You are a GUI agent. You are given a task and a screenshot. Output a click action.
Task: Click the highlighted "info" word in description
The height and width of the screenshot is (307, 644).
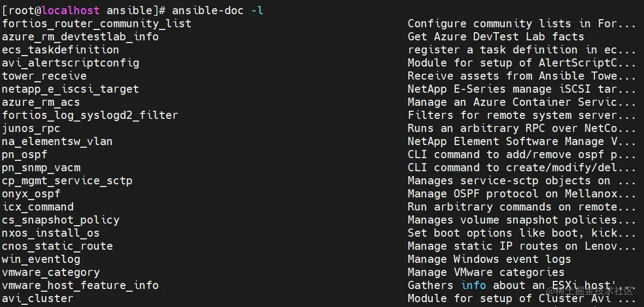tap(473, 285)
